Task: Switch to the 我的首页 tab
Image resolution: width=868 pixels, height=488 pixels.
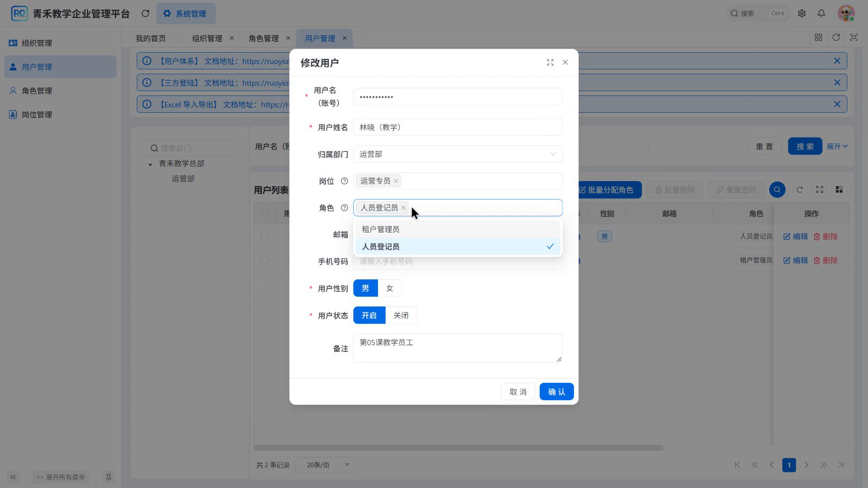Action: pyautogui.click(x=151, y=38)
